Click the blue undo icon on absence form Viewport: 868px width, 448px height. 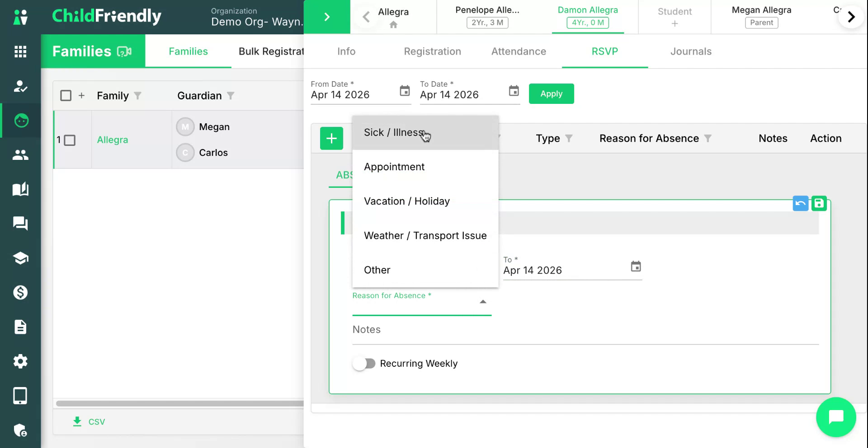[800, 204]
